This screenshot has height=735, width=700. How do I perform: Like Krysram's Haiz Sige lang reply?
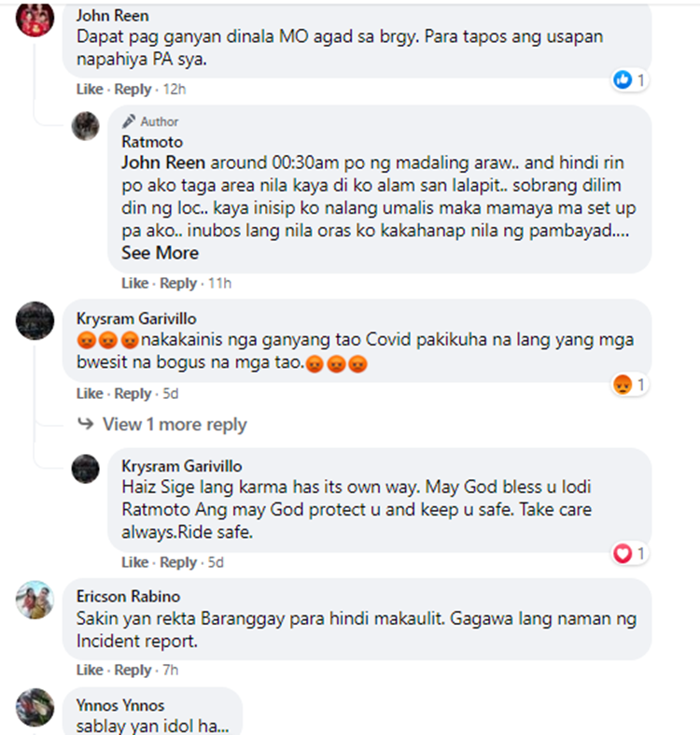pyautogui.click(x=135, y=562)
